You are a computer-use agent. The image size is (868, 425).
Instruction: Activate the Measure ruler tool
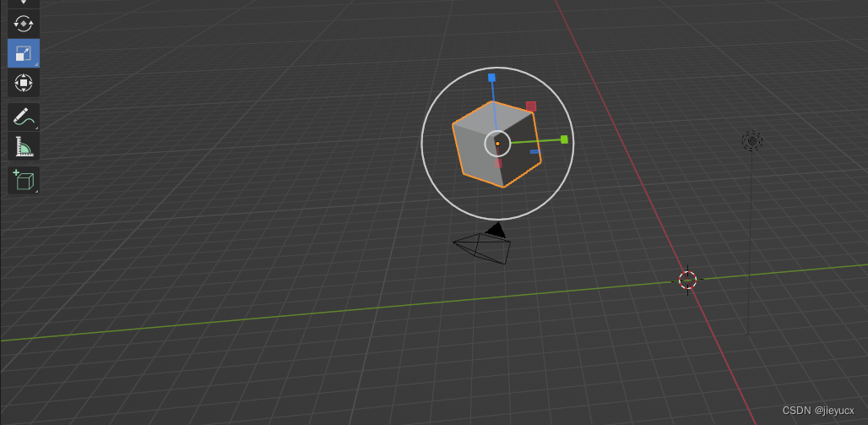click(x=24, y=146)
